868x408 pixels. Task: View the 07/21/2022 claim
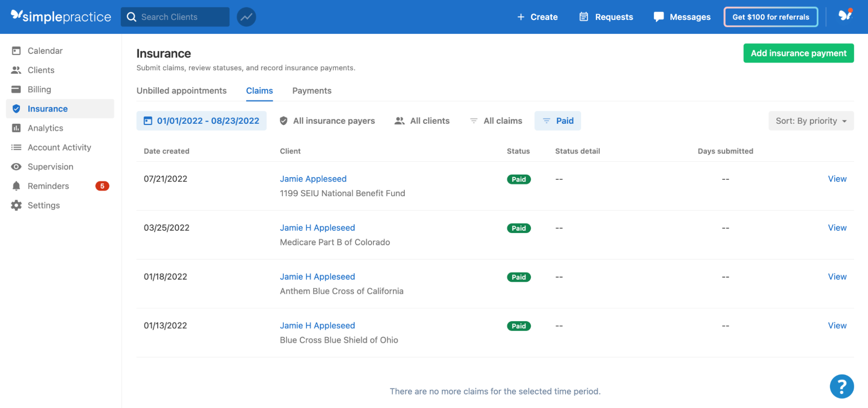point(837,179)
